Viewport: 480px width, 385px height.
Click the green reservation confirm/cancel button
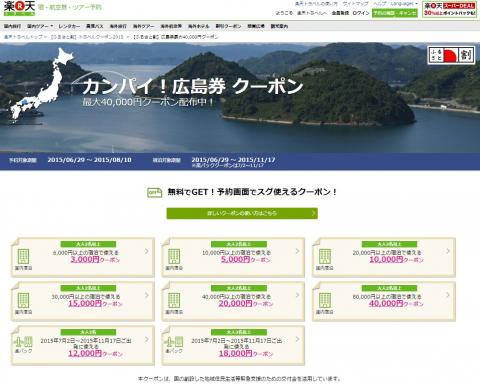click(395, 13)
